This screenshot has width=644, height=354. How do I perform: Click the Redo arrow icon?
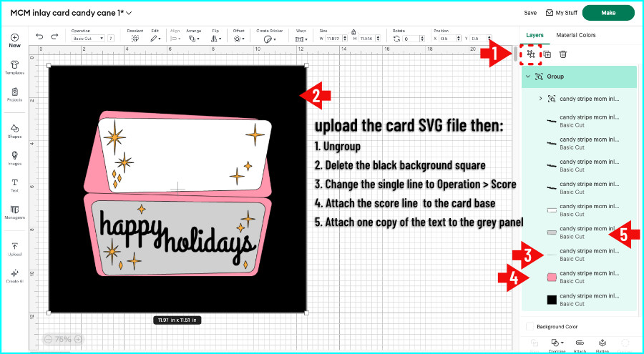[x=54, y=37]
